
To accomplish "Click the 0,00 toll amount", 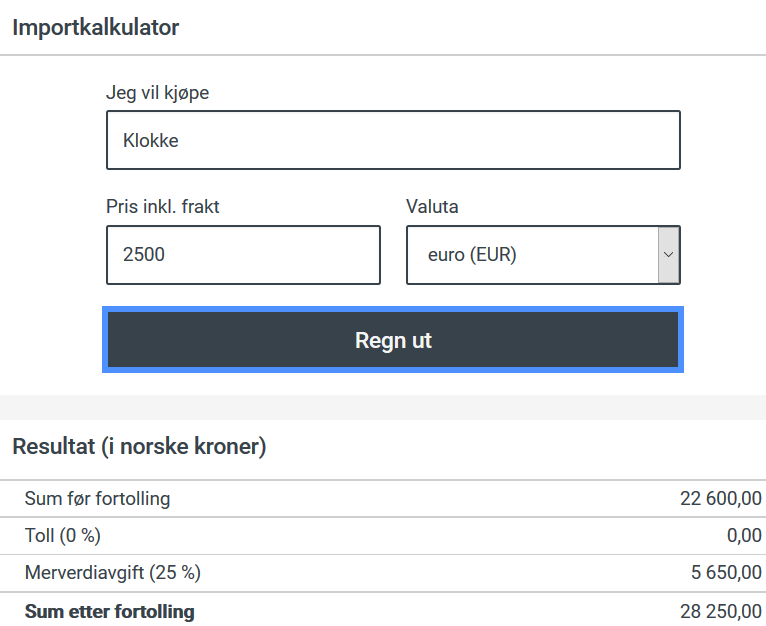I will coord(744,536).
